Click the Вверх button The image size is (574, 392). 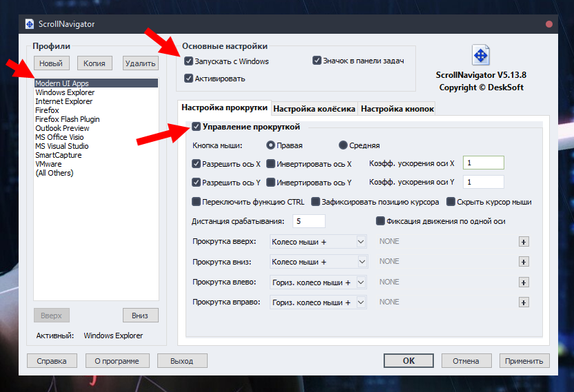pos(51,316)
